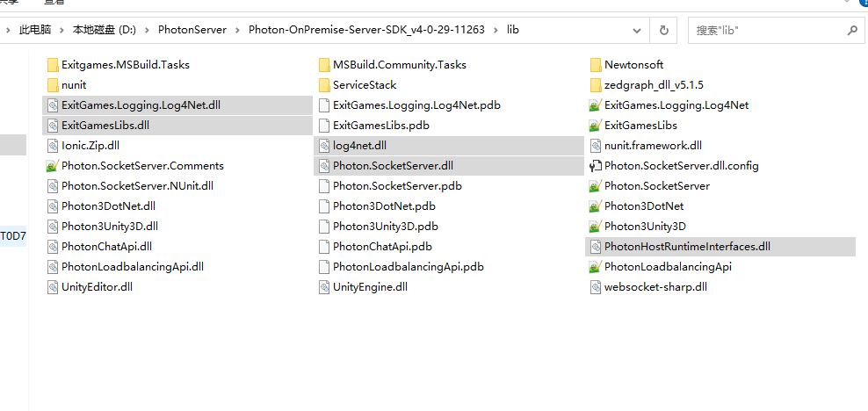Click the search magnifier icon
This screenshot has width=868, height=411.
coord(852,31)
